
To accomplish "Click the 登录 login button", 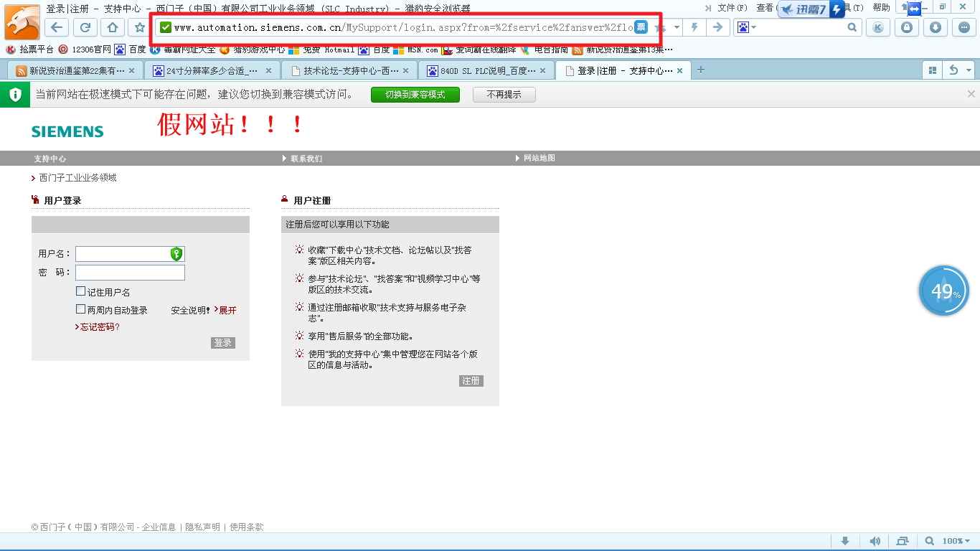I will 223,343.
